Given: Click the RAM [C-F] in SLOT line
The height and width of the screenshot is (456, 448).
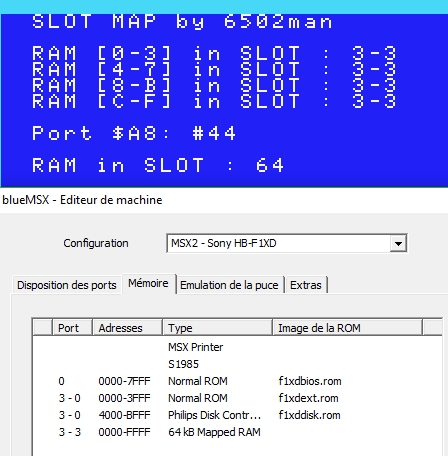Looking at the screenshot, I should (214, 102).
